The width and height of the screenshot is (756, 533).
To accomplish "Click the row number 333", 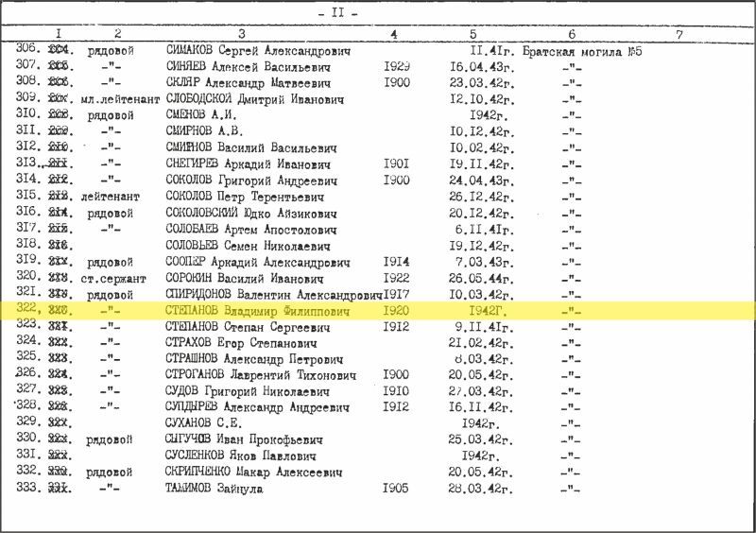I will pos(30,488).
